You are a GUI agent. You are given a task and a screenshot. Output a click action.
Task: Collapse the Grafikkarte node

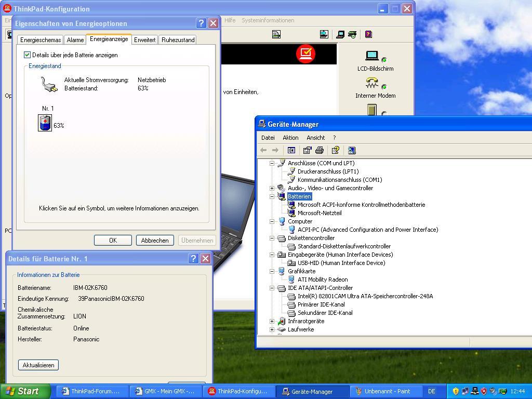(x=272, y=271)
